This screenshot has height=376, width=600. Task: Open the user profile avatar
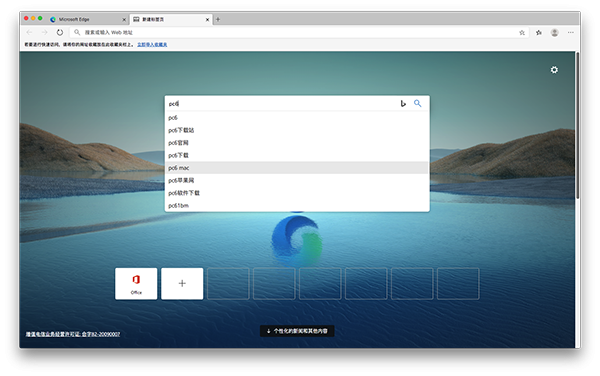[554, 33]
